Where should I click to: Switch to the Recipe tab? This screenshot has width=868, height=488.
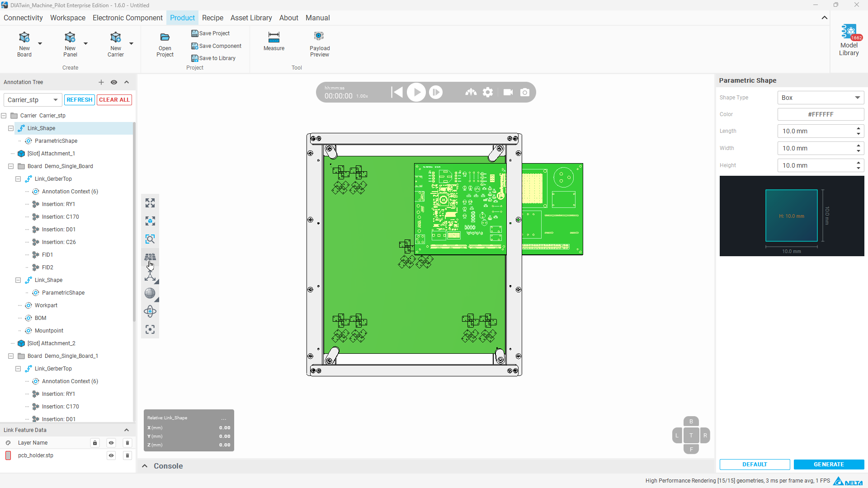(x=212, y=18)
